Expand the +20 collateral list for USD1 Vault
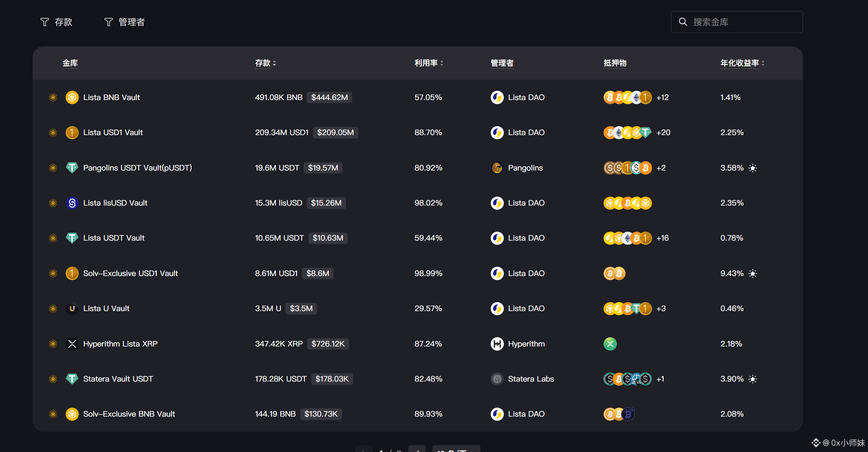Screen dimensions: 868x452 point(663,133)
